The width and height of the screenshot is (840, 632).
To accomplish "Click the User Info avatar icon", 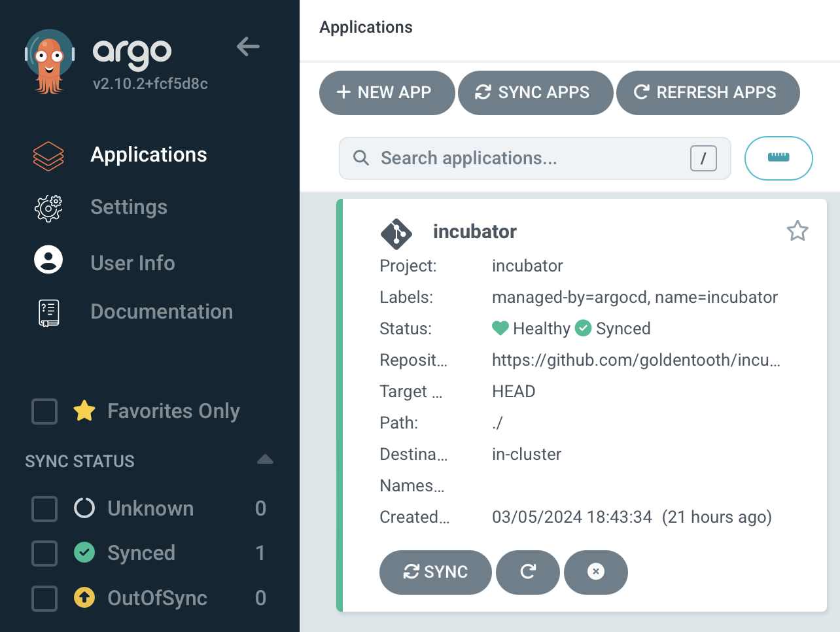I will [48, 259].
